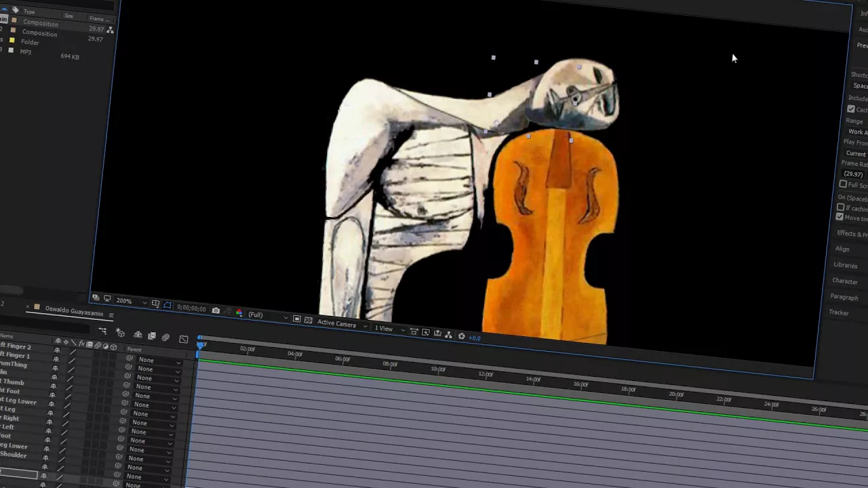Viewport: 868px width, 488px height.
Task: Click the +0.0 exposure value
Action: [475, 338]
